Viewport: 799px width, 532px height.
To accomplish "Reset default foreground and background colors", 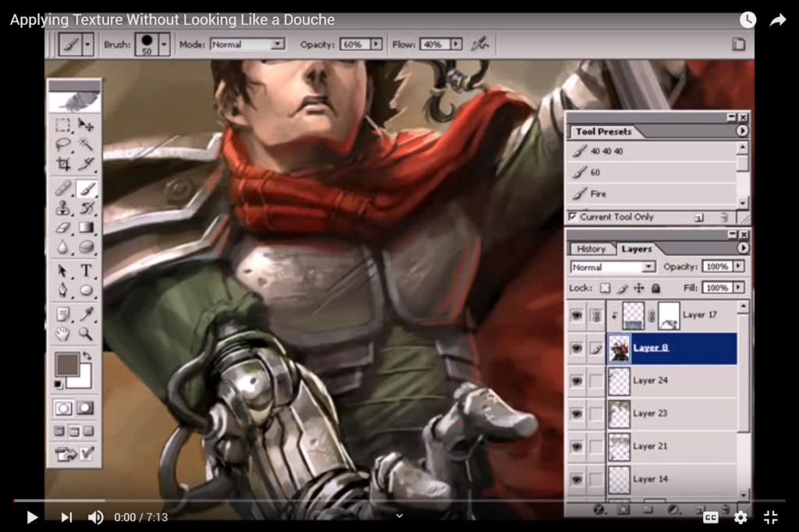I will click(x=58, y=384).
